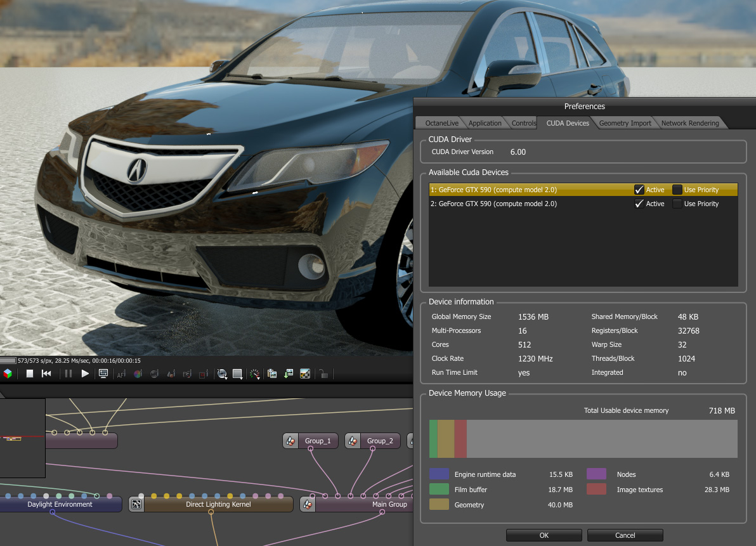Click the red Image textures swatch
This screenshot has height=546, width=756.
tap(596, 489)
